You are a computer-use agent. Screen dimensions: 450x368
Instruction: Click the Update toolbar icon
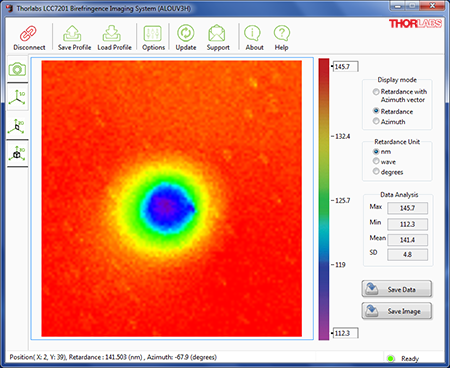coord(186,33)
